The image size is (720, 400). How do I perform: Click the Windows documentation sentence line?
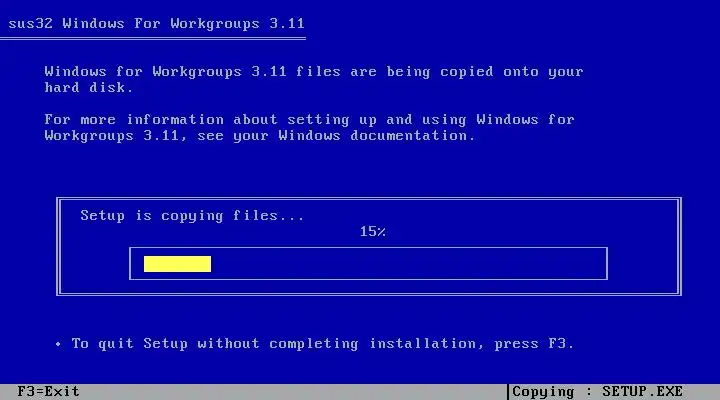click(260, 136)
